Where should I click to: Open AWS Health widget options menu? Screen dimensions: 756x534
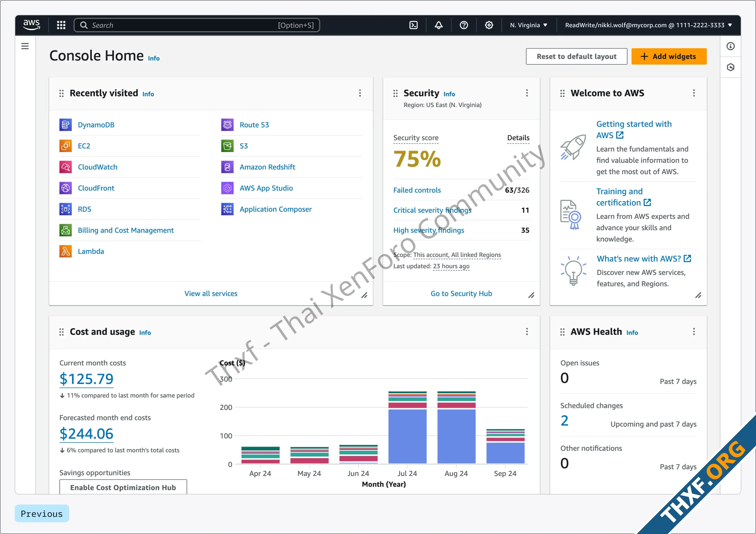point(694,331)
